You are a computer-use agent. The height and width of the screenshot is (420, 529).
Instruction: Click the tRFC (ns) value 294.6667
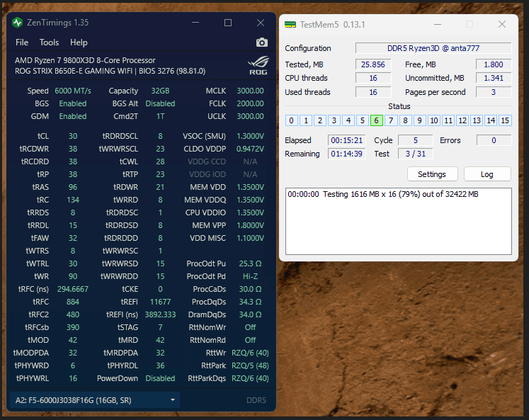coord(73,289)
